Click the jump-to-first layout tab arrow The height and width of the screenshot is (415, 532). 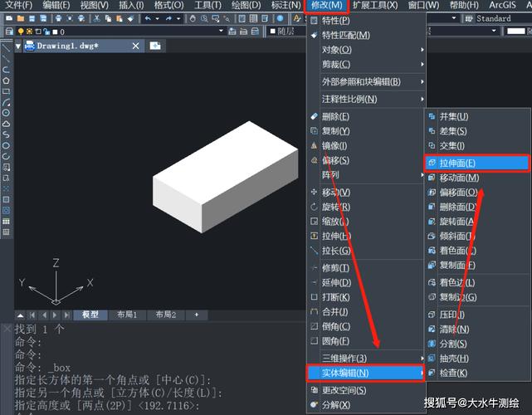(x=32, y=315)
